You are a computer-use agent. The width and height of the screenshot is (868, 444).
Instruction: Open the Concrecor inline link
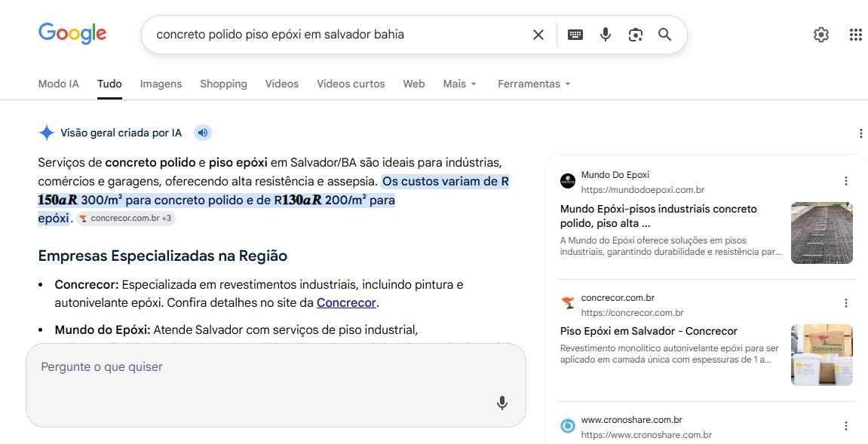(x=347, y=303)
